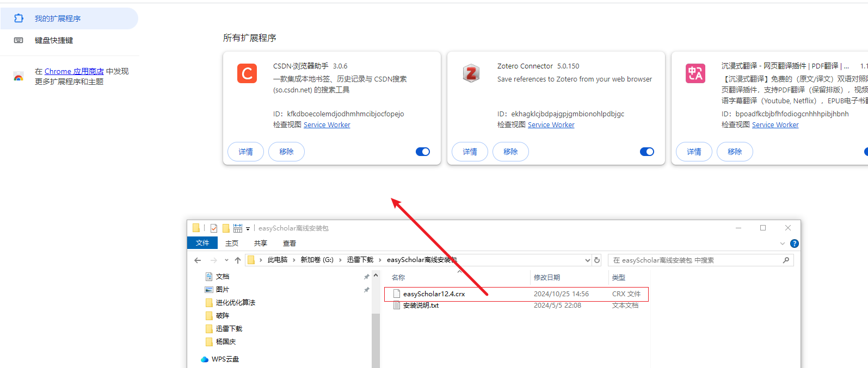Open 详情 for Zotero Connector
Viewport: 868px width, 368px height.
[470, 152]
